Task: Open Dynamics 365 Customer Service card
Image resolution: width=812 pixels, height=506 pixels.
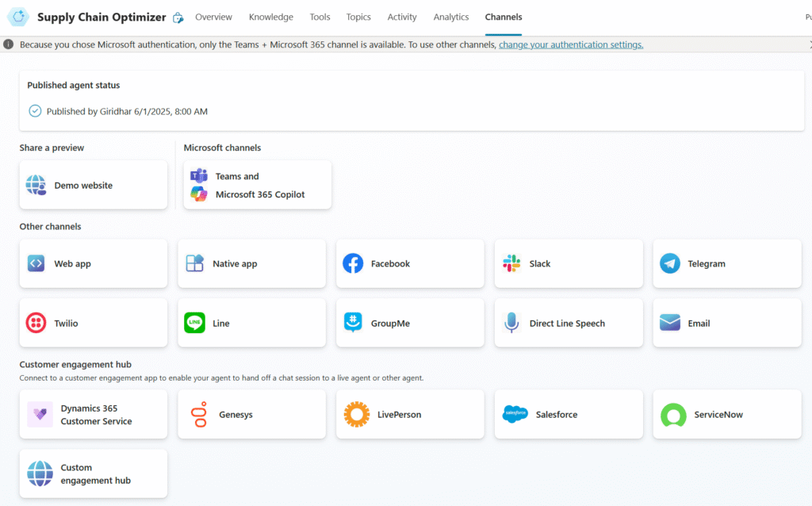Action: click(94, 414)
